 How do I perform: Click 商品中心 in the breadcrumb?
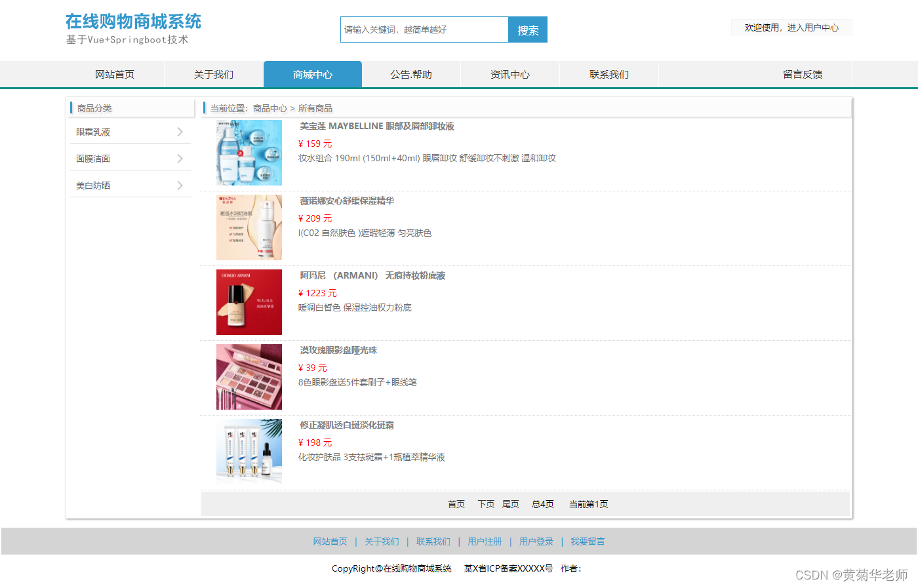(270, 108)
